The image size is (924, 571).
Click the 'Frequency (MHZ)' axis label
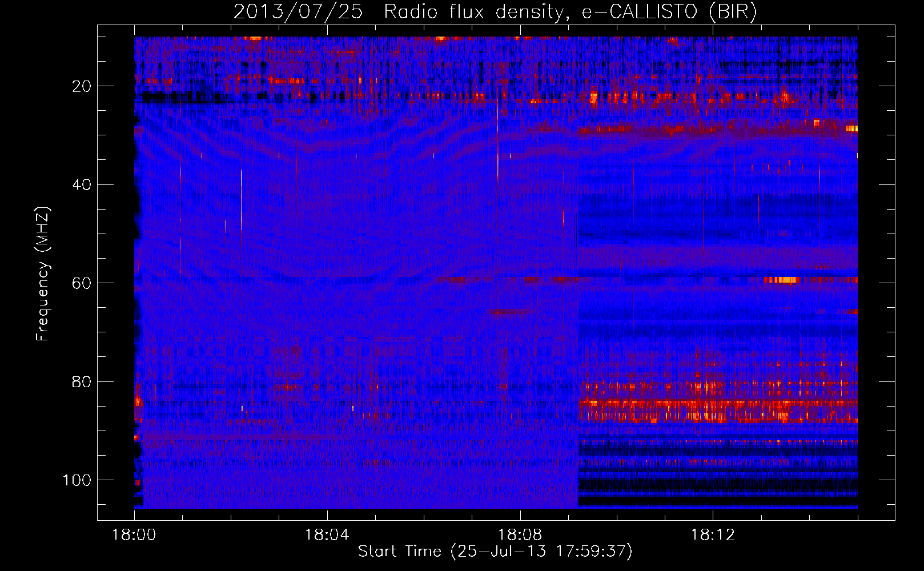(x=43, y=274)
